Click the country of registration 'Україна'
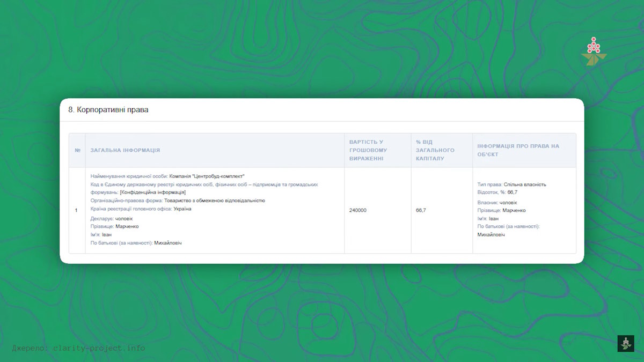Image resolution: width=644 pixels, height=362 pixels. click(x=182, y=209)
